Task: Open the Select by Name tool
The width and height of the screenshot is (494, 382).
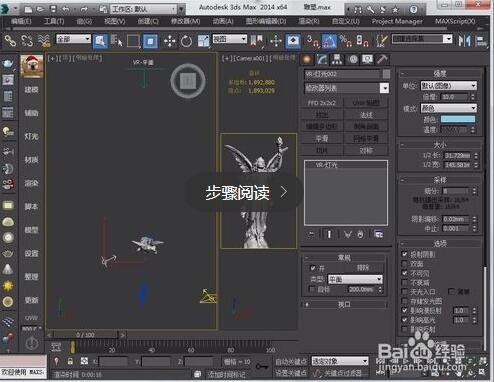Action: [x=116, y=41]
